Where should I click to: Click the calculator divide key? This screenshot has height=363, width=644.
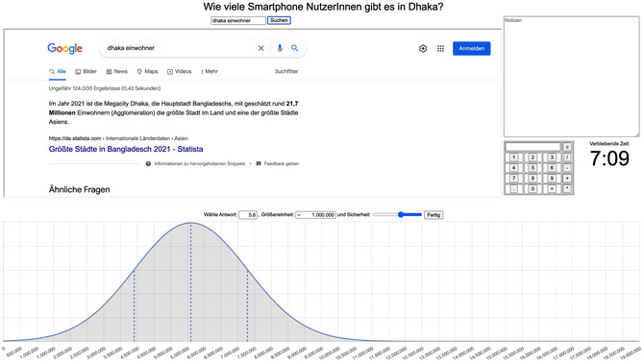(x=567, y=157)
